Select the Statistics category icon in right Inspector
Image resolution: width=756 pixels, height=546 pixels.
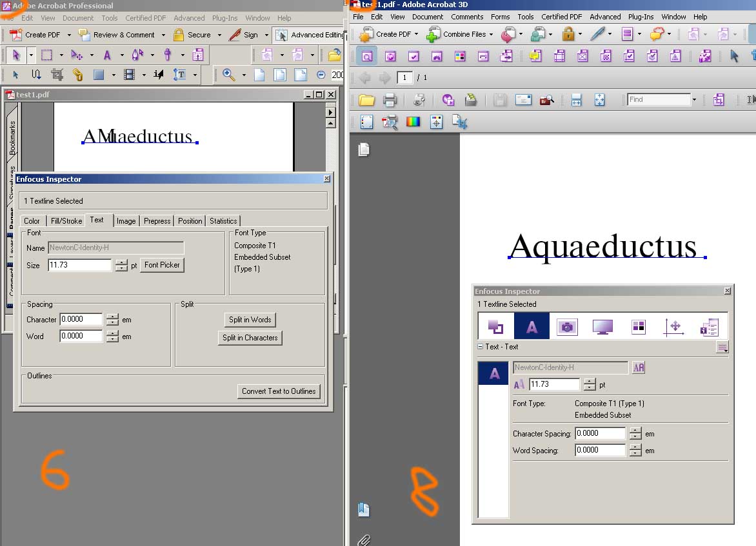709,327
